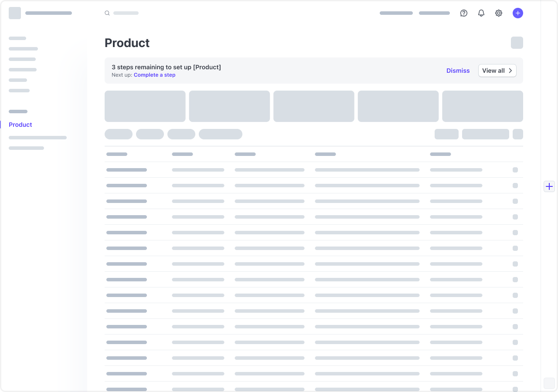
Task: Click the first summary card above the table
Action: pyautogui.click(x=145, y=106)
